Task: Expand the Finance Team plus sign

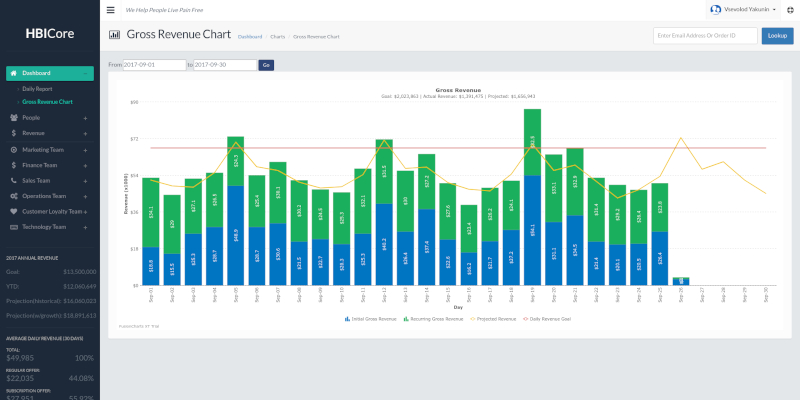Action: [x=85, y=165]
